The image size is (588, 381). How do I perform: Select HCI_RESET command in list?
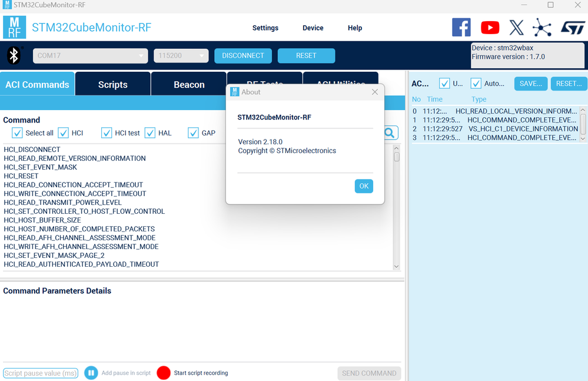pyautogui.click(x=21, y=176)
